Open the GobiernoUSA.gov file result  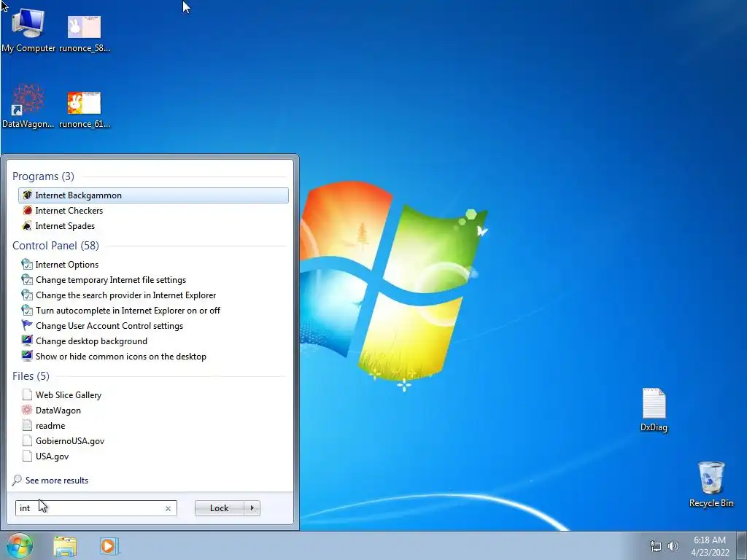(153, 441)
